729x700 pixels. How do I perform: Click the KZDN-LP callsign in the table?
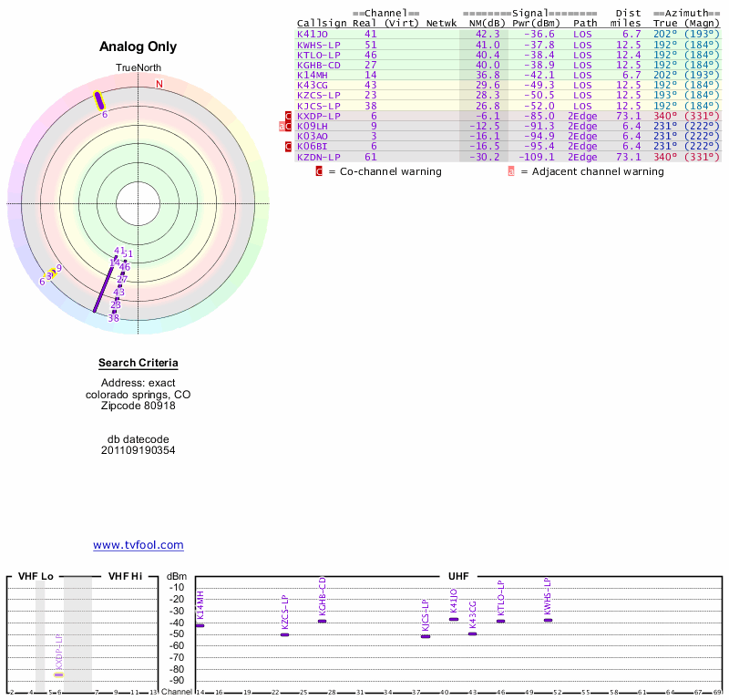coord(318,157)
